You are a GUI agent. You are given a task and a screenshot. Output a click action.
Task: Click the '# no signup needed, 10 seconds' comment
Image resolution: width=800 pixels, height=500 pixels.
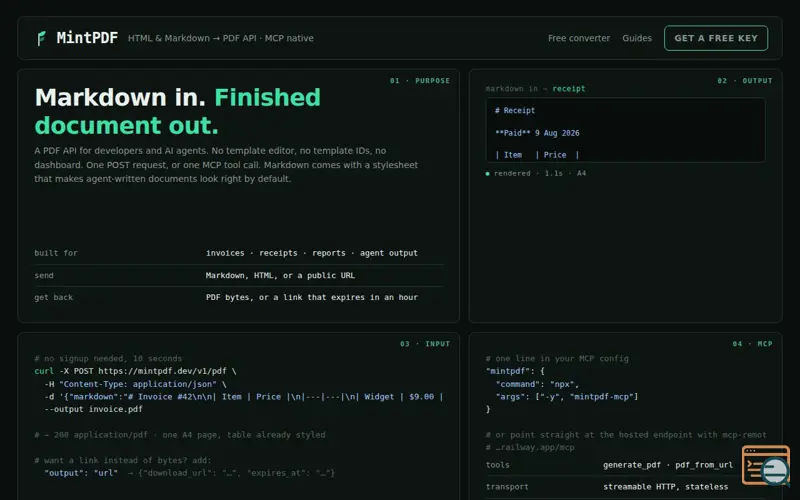(108, 359)
